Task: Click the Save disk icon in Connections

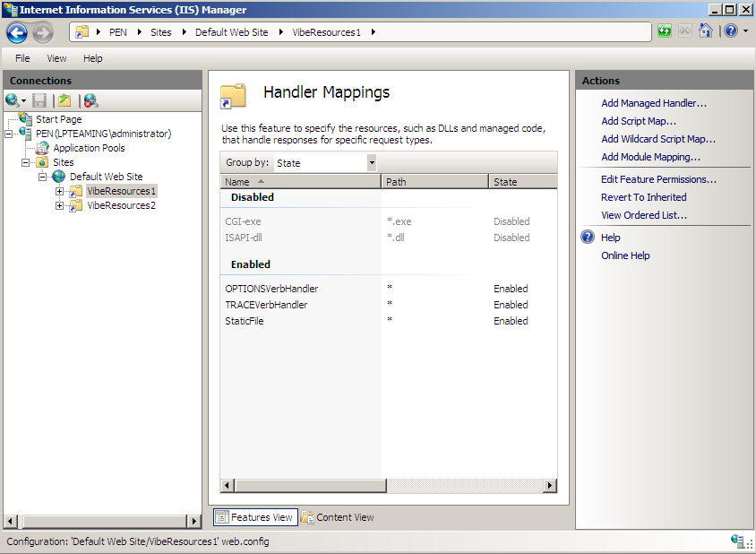Action: (x=39, y=100)
